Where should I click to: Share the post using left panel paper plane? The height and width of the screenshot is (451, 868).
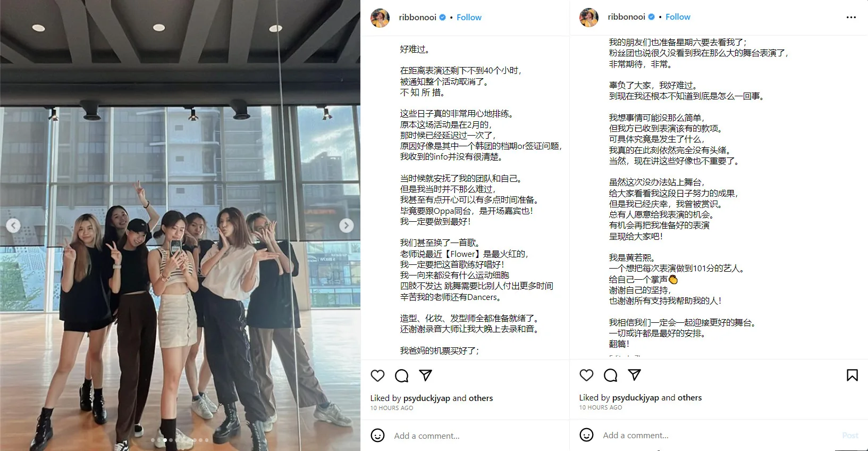425,375
